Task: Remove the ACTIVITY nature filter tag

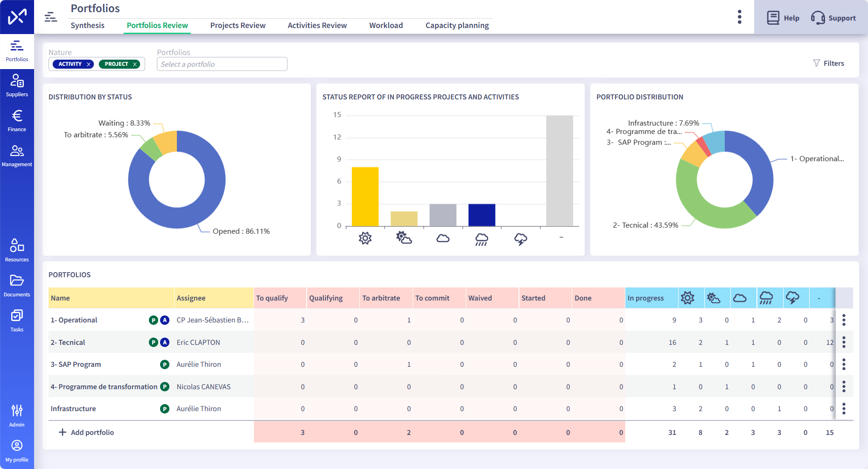Action: (x=88, y=64)
